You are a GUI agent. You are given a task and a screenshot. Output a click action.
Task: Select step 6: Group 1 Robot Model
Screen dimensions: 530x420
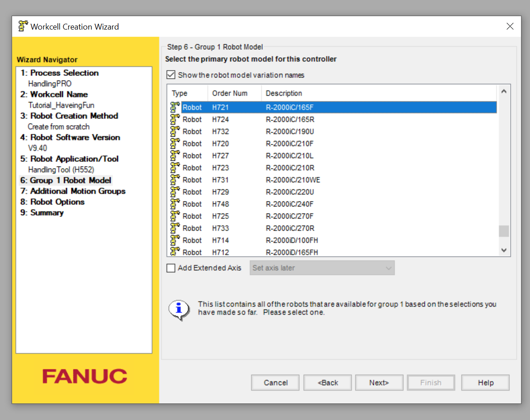point(65,180)
